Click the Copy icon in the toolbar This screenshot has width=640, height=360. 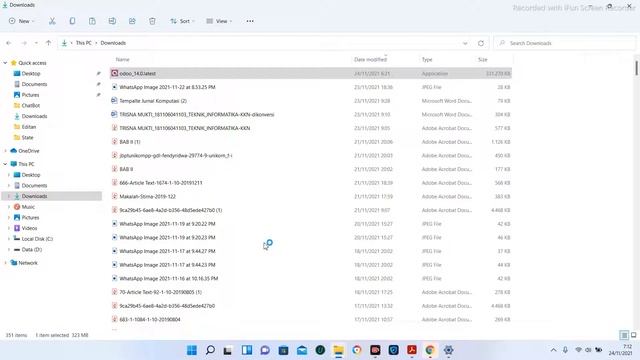[72, 21]
